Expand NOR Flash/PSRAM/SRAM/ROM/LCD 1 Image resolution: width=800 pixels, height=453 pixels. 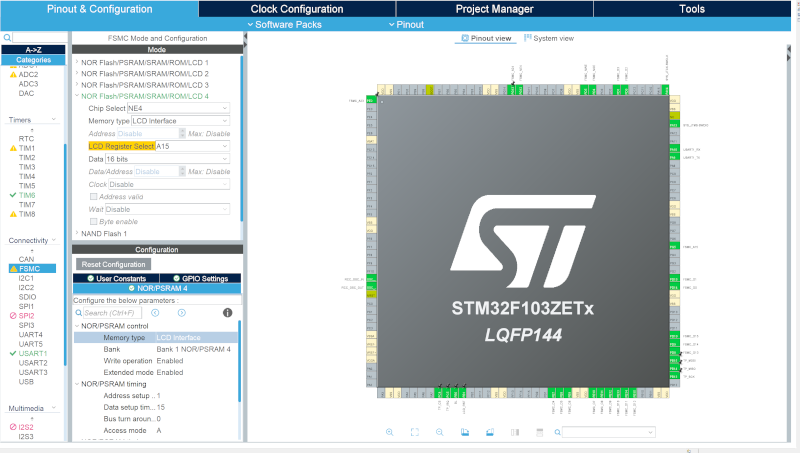pyautogui.click(x=77, y=62)
